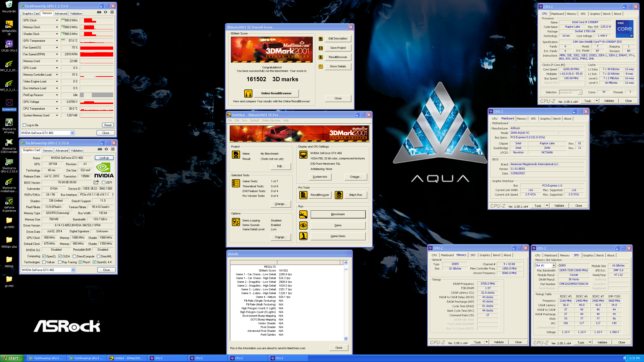The height and width of the screenshot is (362, 644).
Task: Open the Screenshot desktop icon
Action: coord(9,105)
